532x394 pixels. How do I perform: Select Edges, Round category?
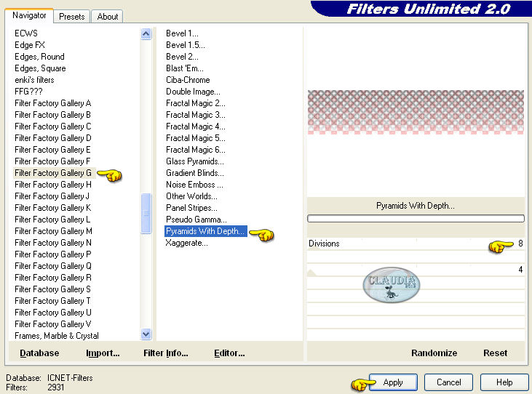39,57
